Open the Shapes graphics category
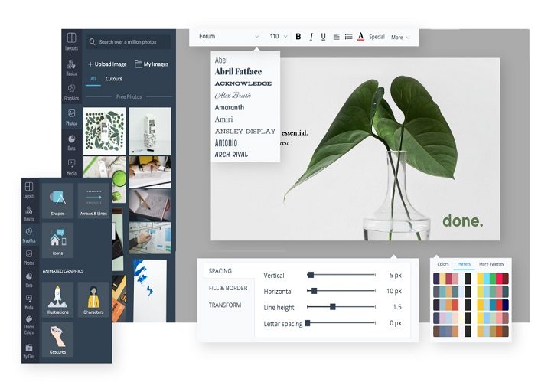Screen dimensions: 551x392 pyautogui.click(x=58, y=201)
